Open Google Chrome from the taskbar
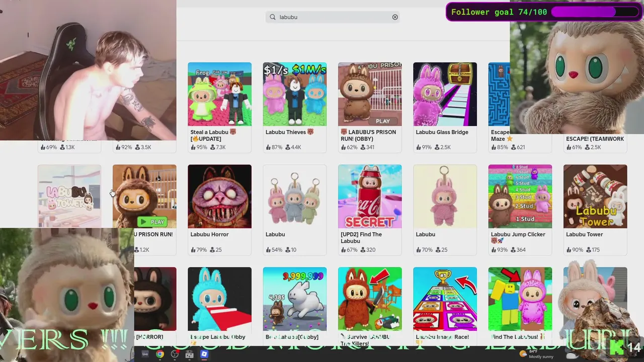Image resolution: width=644 pixels, height=362 pixels. pos(159,354)
